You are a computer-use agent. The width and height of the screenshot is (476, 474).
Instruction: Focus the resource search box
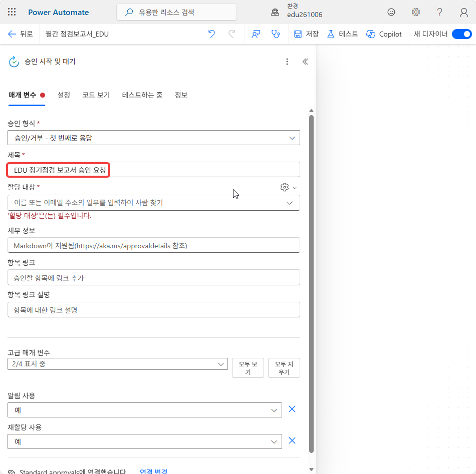coord(176,13)
